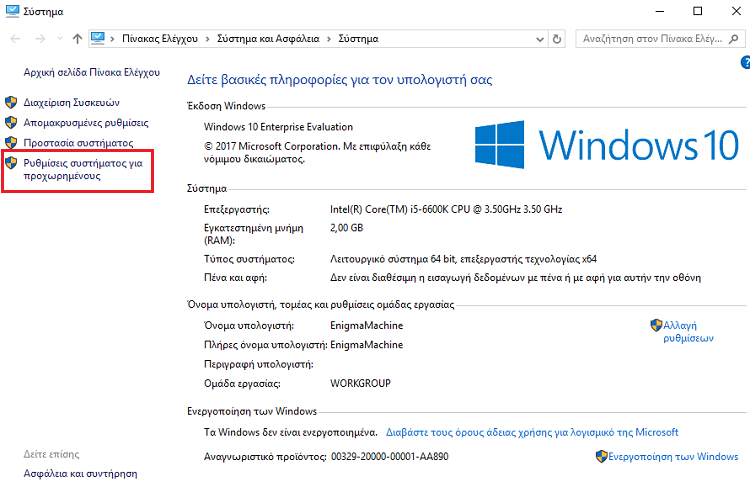Click the search magnifier icon
Image resolution: width=750 pixels, height=487 pixels.
(734, 39)
